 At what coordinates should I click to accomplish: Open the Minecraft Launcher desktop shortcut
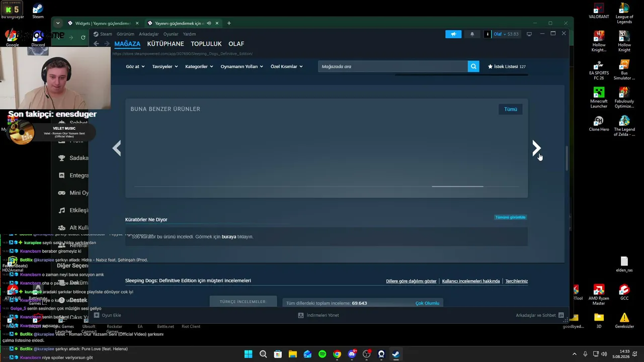(x=599, y=98)
